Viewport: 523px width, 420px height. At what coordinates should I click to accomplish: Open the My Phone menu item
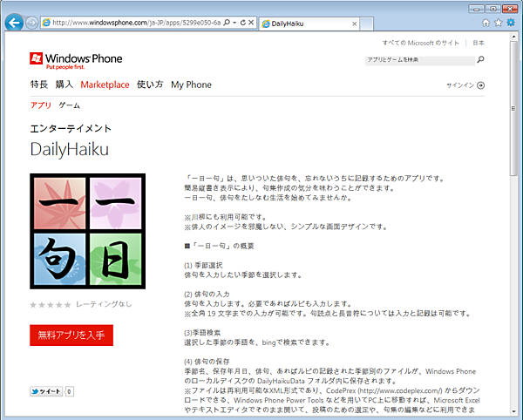191,85
